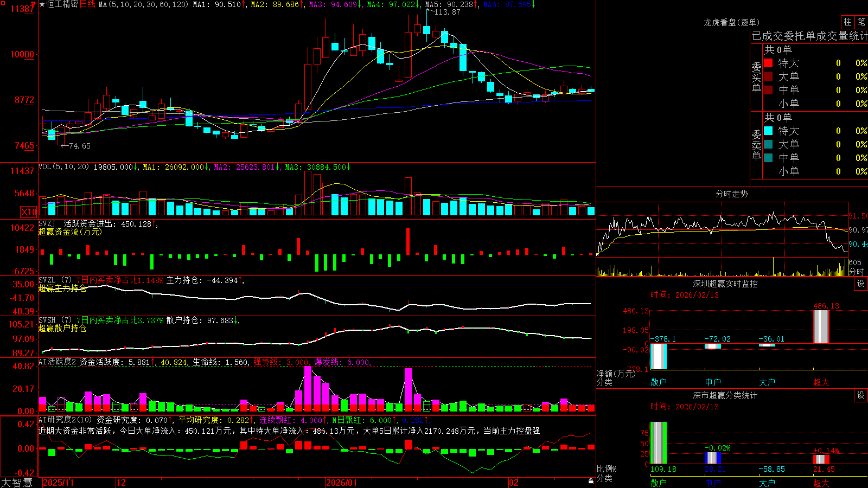Click the small red square icon in top-left corner
868x488 pixels.
tap(2, 2)
